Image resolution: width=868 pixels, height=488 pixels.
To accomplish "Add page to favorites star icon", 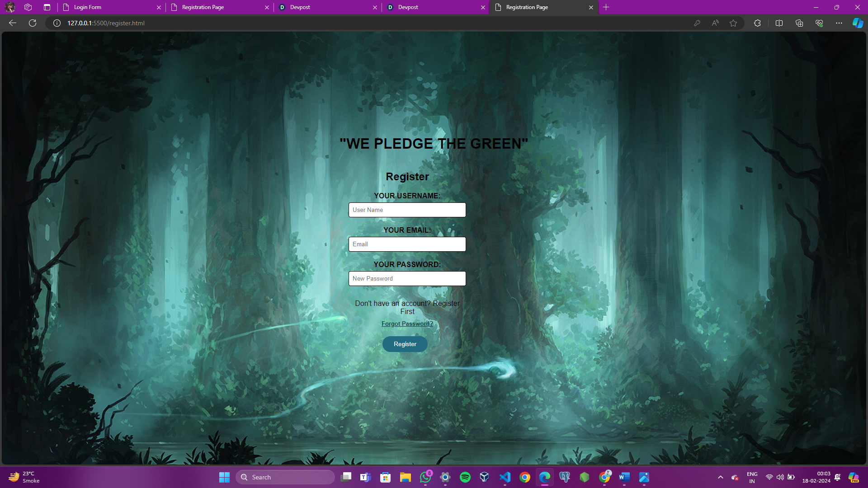I will (733, 23).
